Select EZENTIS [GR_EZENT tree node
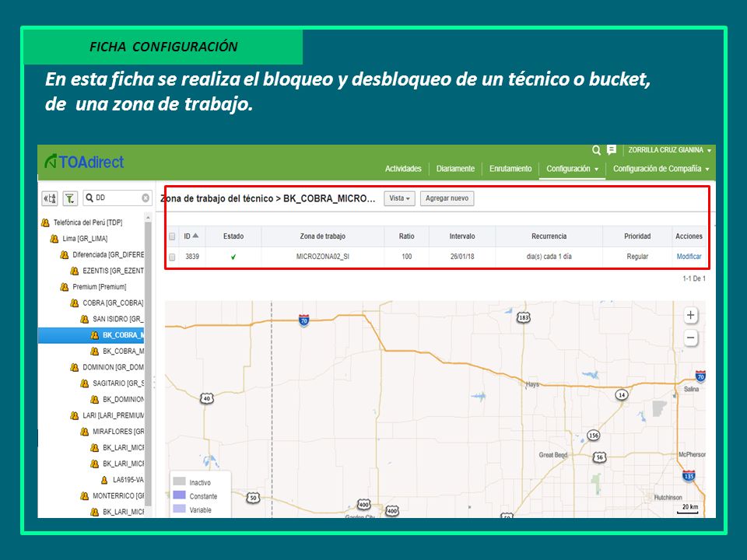Viewport: 747px width, 560px height. point(114,271)
